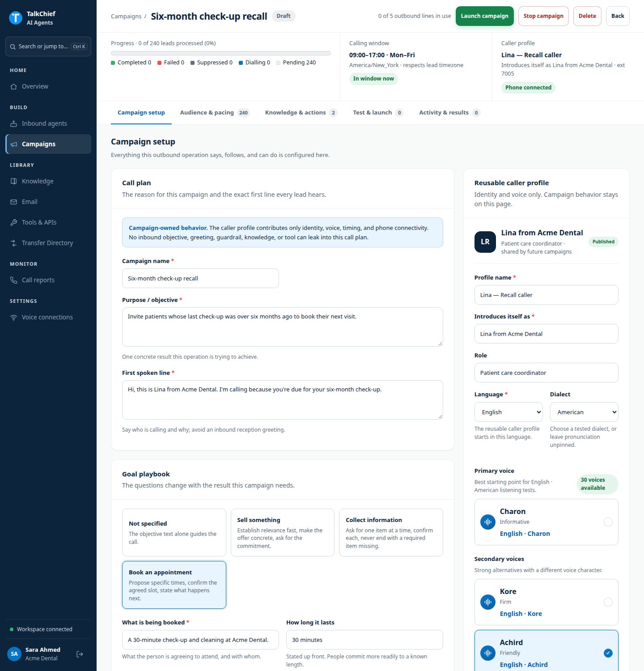Open the Language dropdown
Image resolution: width=644 pixels, height=671 pixels.
pyautogui.click(x=508, y=412)
